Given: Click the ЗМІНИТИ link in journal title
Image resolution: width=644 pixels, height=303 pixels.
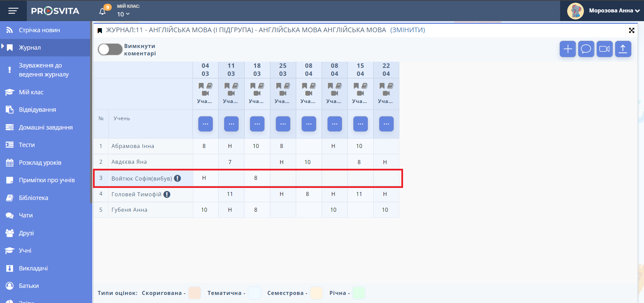Looking at the screenshot, I should tap(407, 30).
